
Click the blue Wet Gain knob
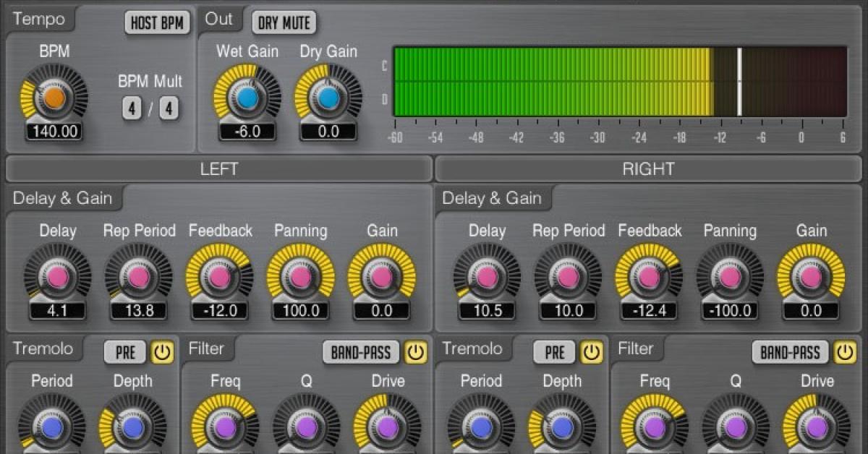[247, 97]
